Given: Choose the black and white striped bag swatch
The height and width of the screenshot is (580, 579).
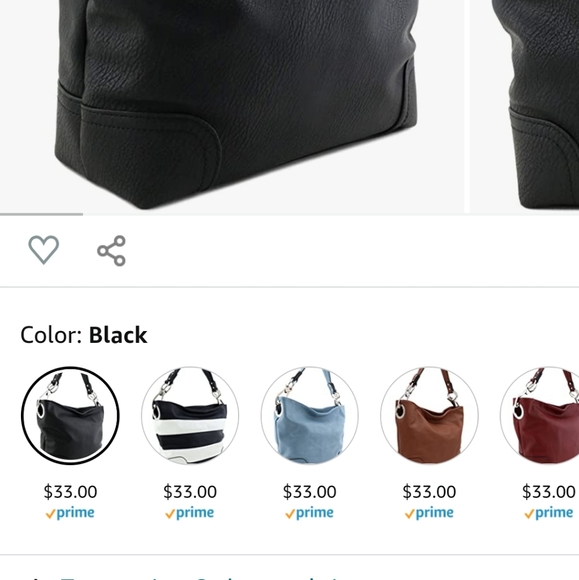Looking at the screenshot, I should click(x=190, y=415).
